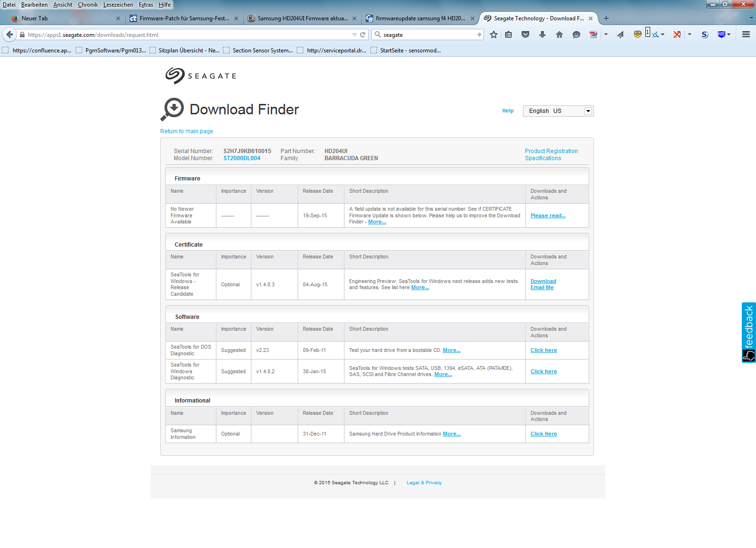Open the downloads arrow icon
The height and width of the screenshot is (548, 756).
(x=542, y=34)
